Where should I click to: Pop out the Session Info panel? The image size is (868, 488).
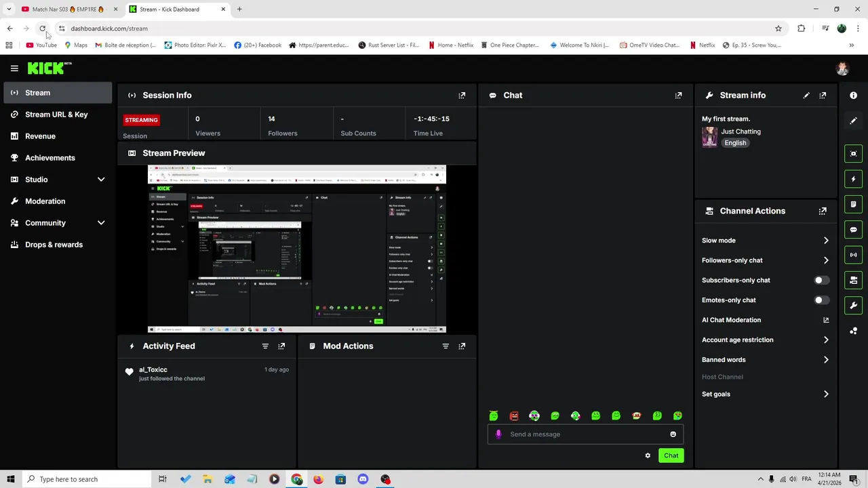point(462,96)
